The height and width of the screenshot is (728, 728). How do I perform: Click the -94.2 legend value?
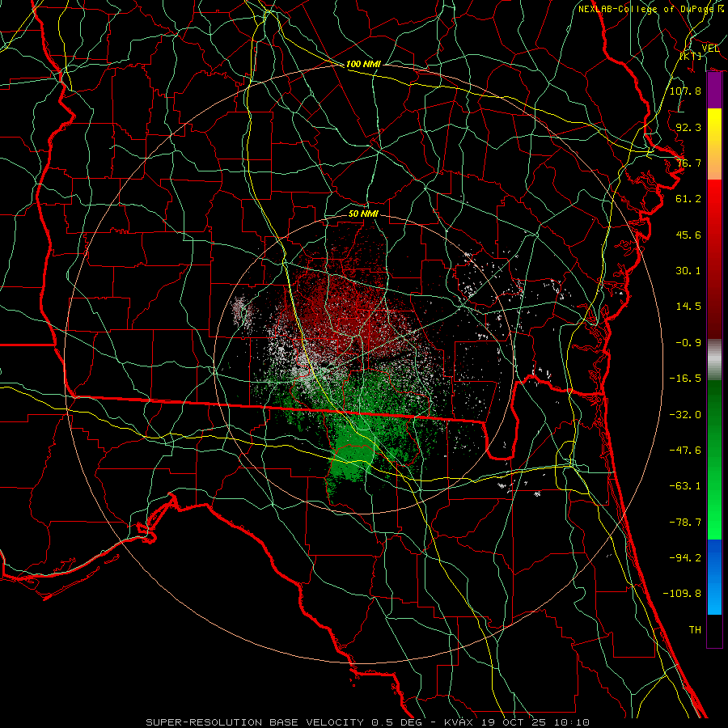click(685, 558)
